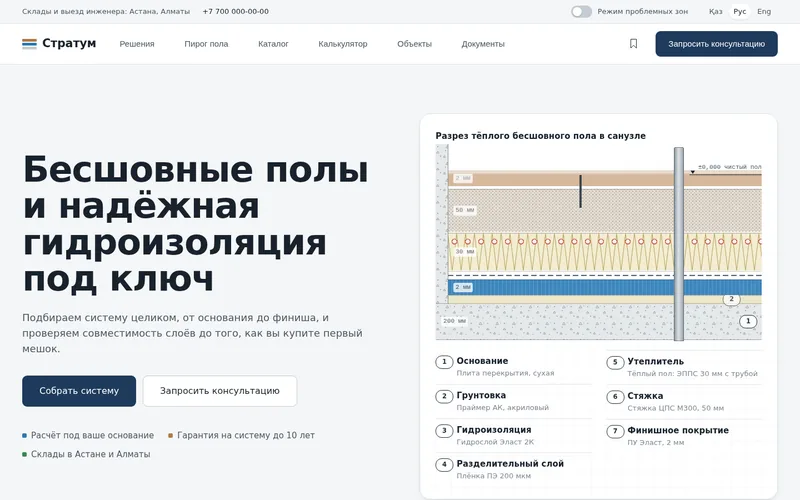This screenshot has width=800, height=500.
Task: Click diagram marker 1 on concrete slab
Action: [748, 321]
